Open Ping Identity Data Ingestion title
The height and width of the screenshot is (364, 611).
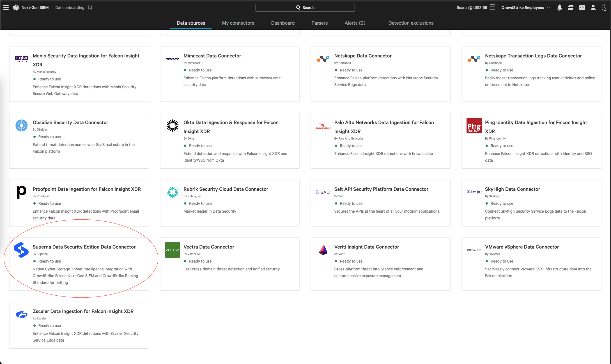[536, 127]
